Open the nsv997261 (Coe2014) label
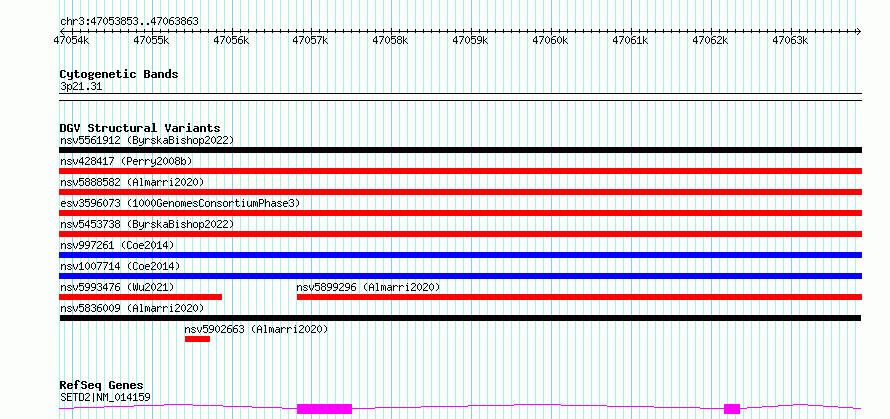 [x=117, y=245]
